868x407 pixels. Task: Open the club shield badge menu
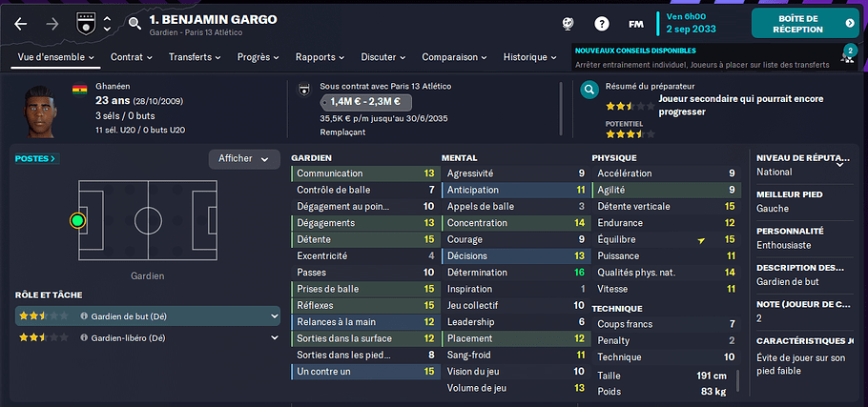86,24
